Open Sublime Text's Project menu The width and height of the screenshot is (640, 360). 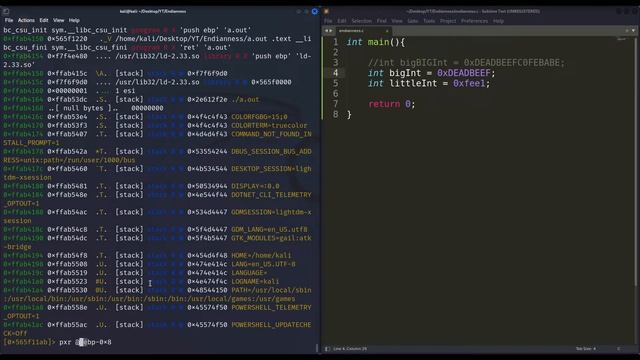pos(448,21)
